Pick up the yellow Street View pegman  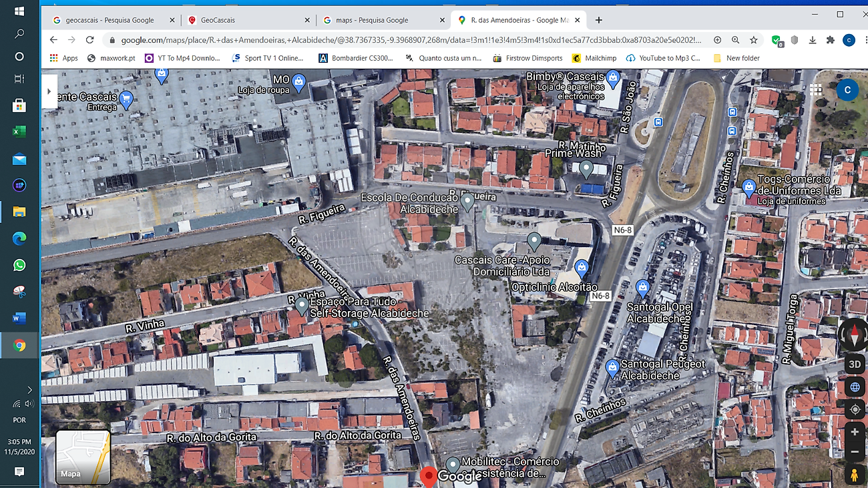tap(854, 475)
